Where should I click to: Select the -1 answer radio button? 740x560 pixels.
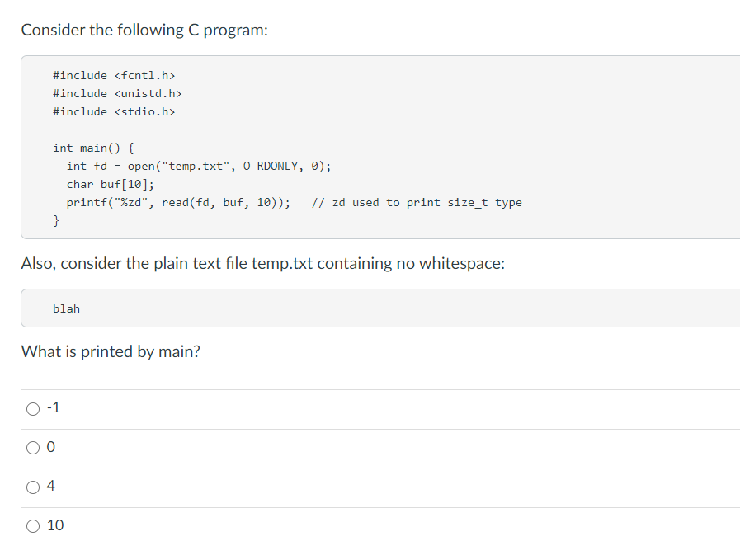(32, 407)
